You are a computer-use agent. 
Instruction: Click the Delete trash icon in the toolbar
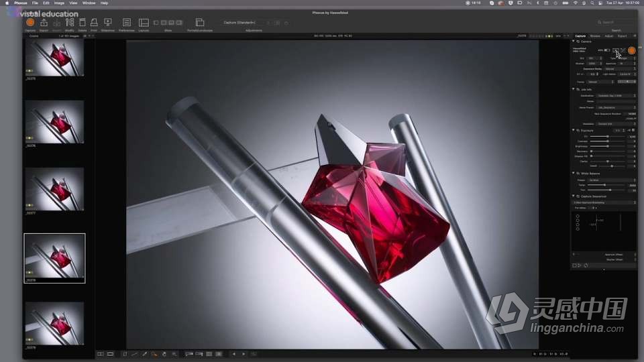(83, 22)
